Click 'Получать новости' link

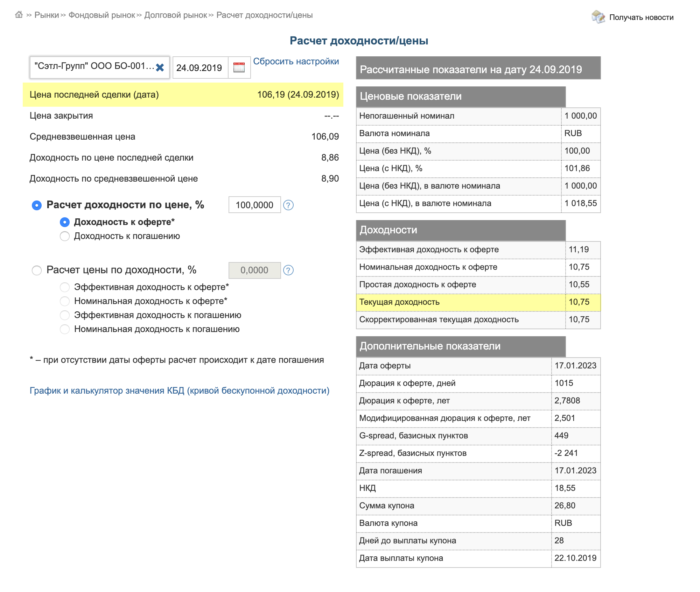click(641, 17)
